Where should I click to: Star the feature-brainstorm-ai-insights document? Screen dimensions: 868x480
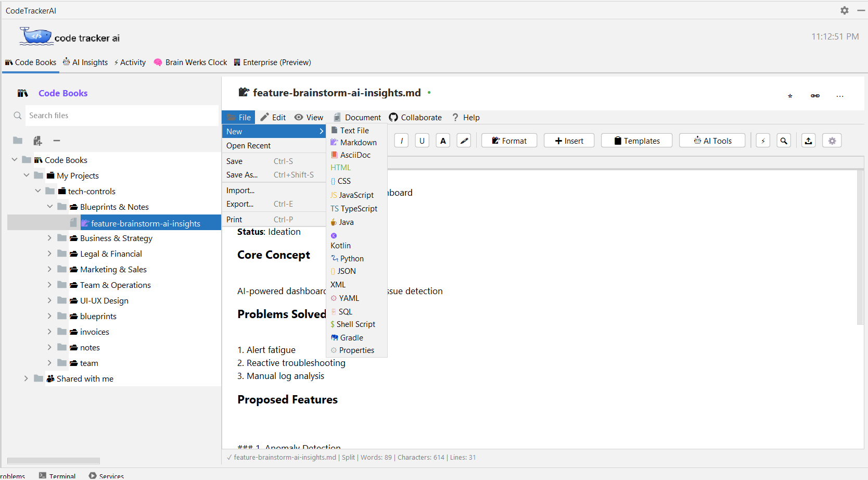pos(790,96)
